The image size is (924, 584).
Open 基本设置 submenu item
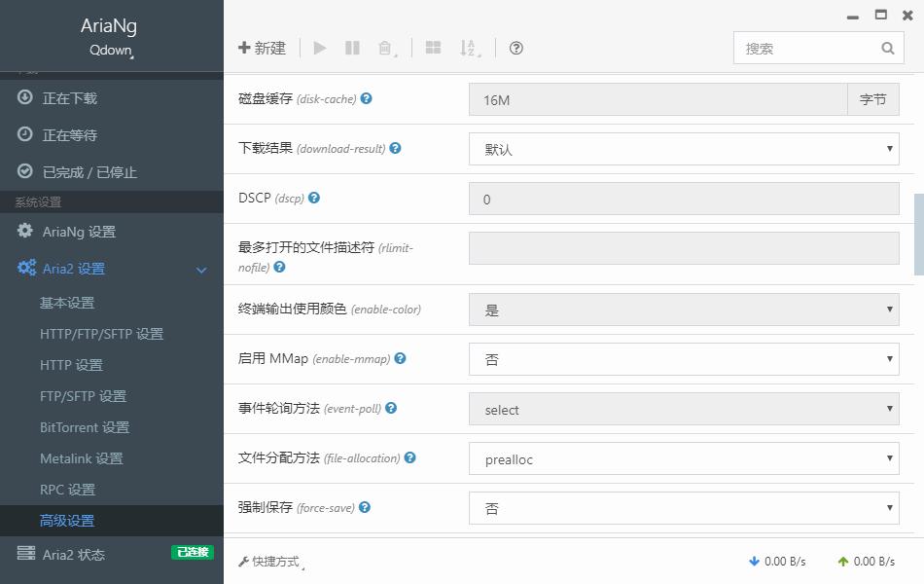point(67,303)
